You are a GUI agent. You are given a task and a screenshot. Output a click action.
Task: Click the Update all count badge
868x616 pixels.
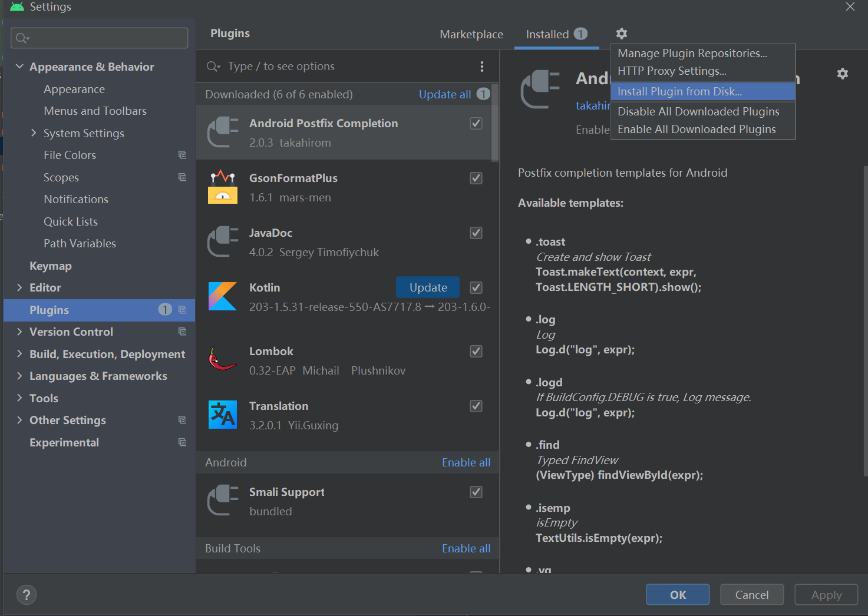(483, 94)
